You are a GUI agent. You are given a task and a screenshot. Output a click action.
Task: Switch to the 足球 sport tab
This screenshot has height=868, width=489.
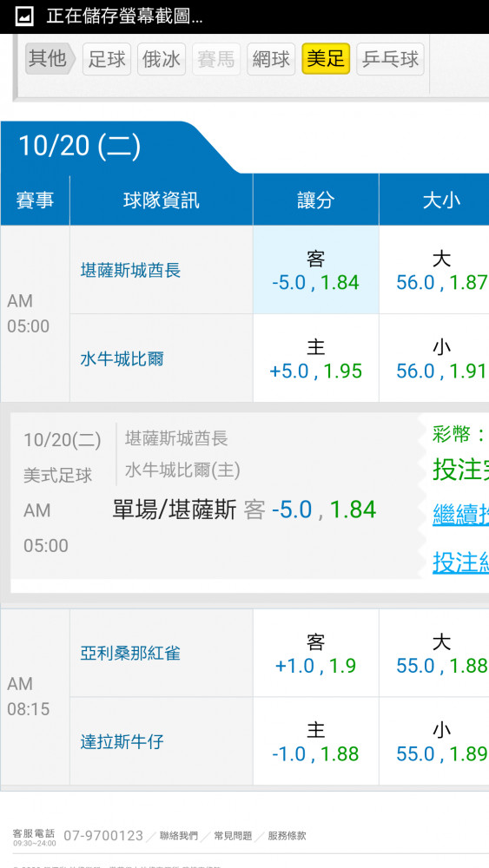coord(107,59)
